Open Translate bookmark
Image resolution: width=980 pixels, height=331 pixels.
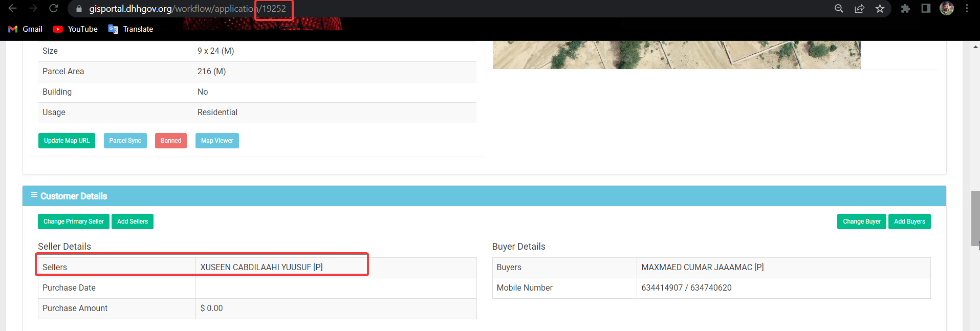point(131,29)
